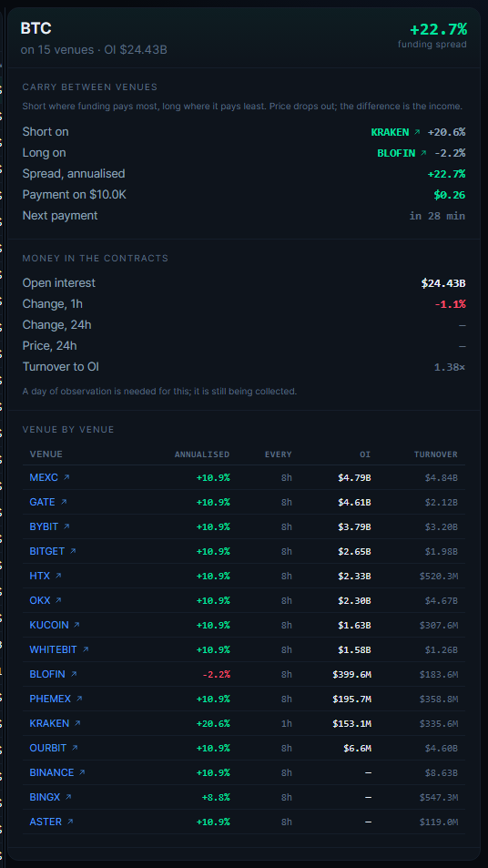This screenshot has height=868, width=488.
Task: Click OURBIT open interest $6.6M cell
Action: [x=357, y=748]
